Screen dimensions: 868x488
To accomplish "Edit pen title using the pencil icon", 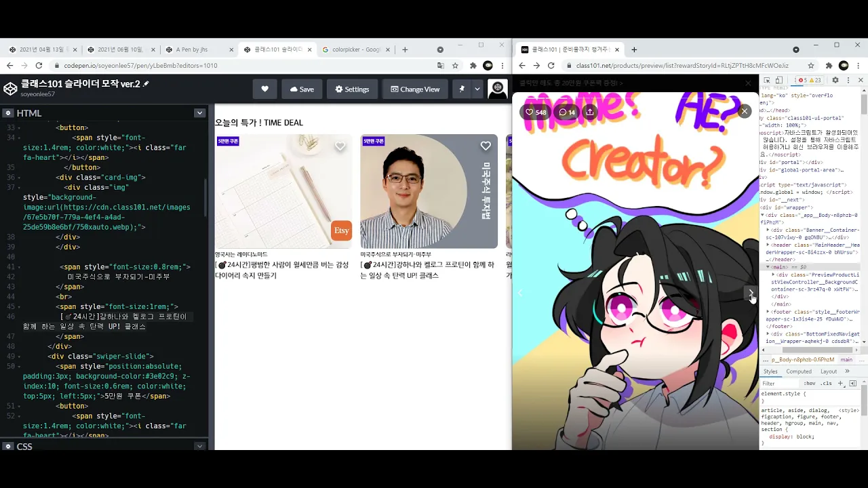I will click(146, 83).
